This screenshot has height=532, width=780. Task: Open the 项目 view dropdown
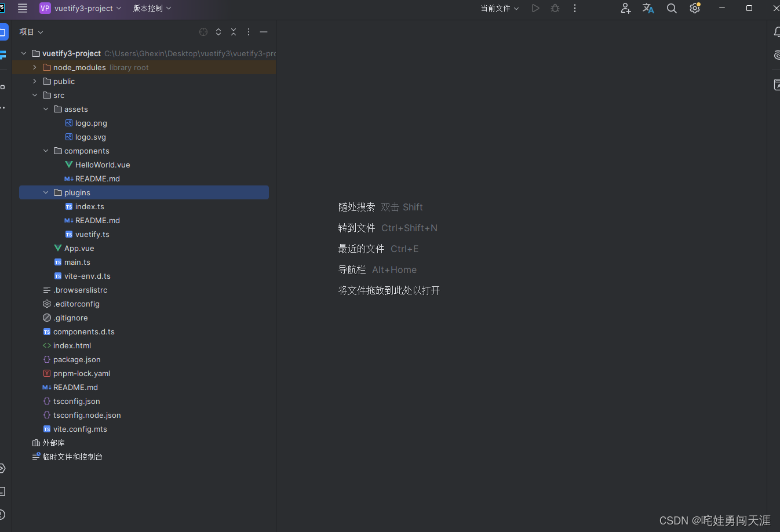[x=31, y=32]
